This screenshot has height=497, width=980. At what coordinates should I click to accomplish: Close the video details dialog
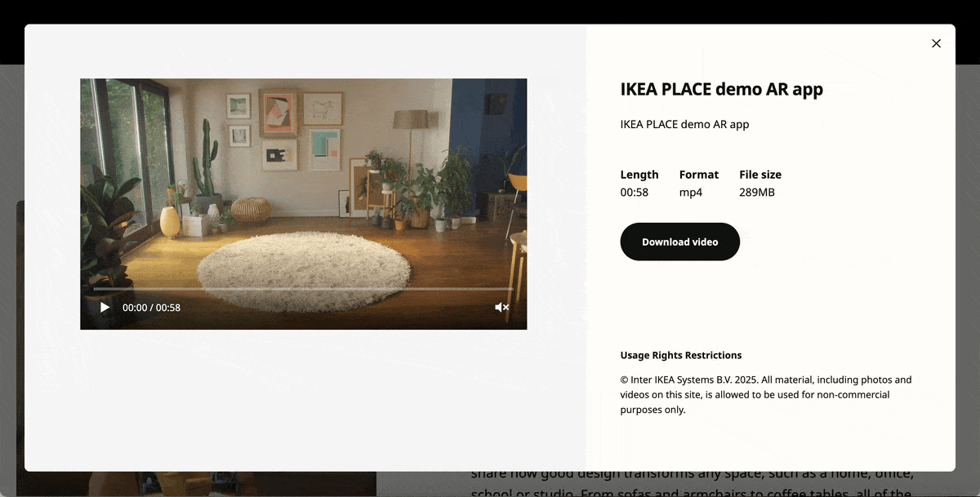point(936,43)
